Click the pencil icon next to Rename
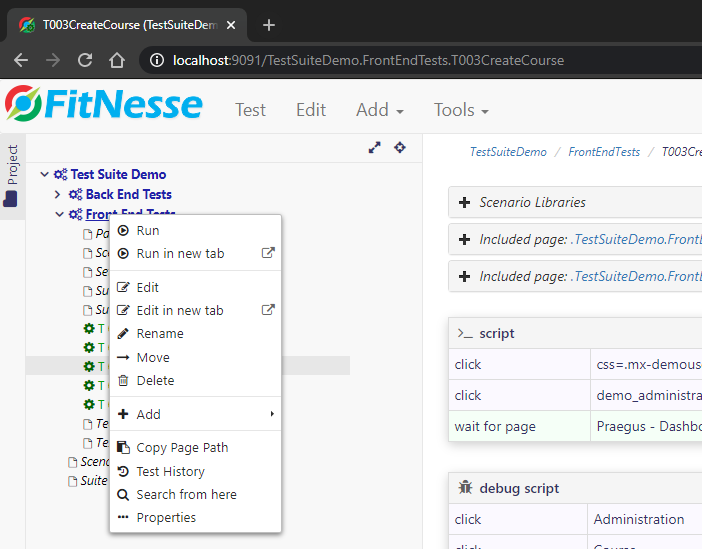702x549 pixels. [x=123, y=334]
